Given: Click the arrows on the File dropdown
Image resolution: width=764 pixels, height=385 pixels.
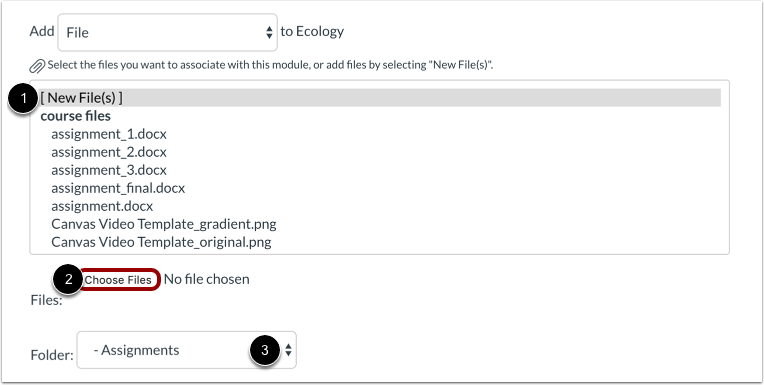Looking at the screenshot, I should point(269,33).
